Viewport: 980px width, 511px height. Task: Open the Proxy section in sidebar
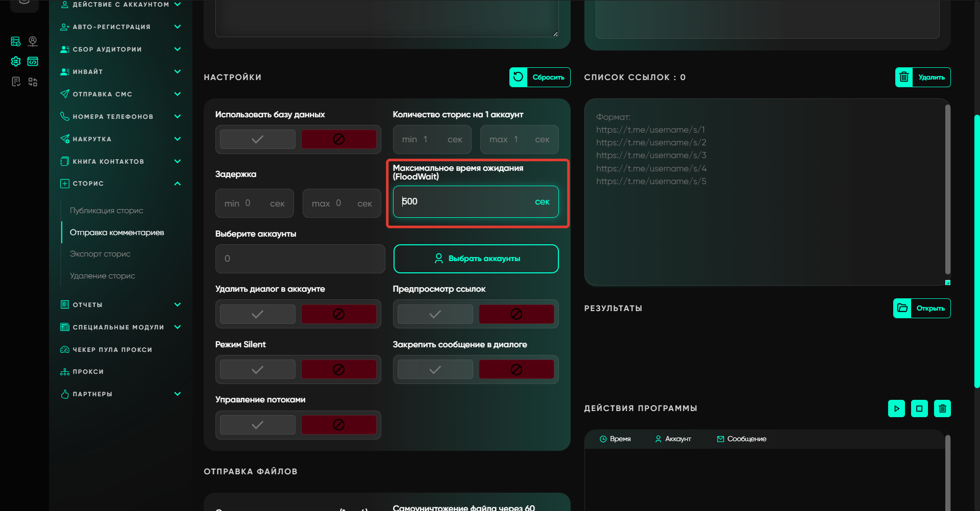click(x=88, y=372)
